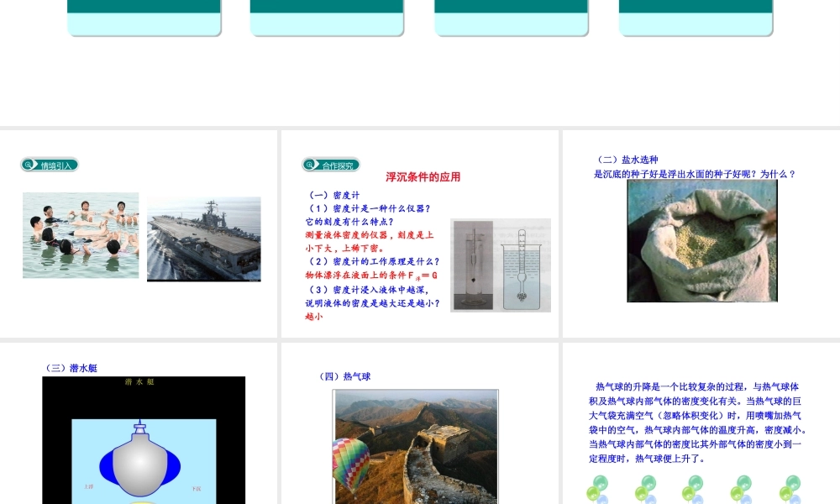840x504 pixels.
Task: Select the text 它的刻度有什么特点？
Action: pyautogui.click(x=349, y=222)
